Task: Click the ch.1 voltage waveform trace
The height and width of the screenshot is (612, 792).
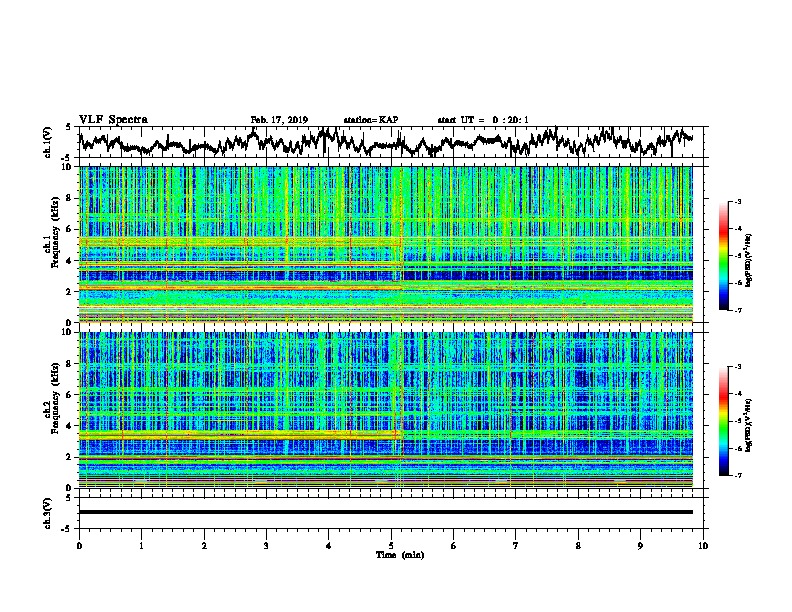Action: click(x=385, y=142)
